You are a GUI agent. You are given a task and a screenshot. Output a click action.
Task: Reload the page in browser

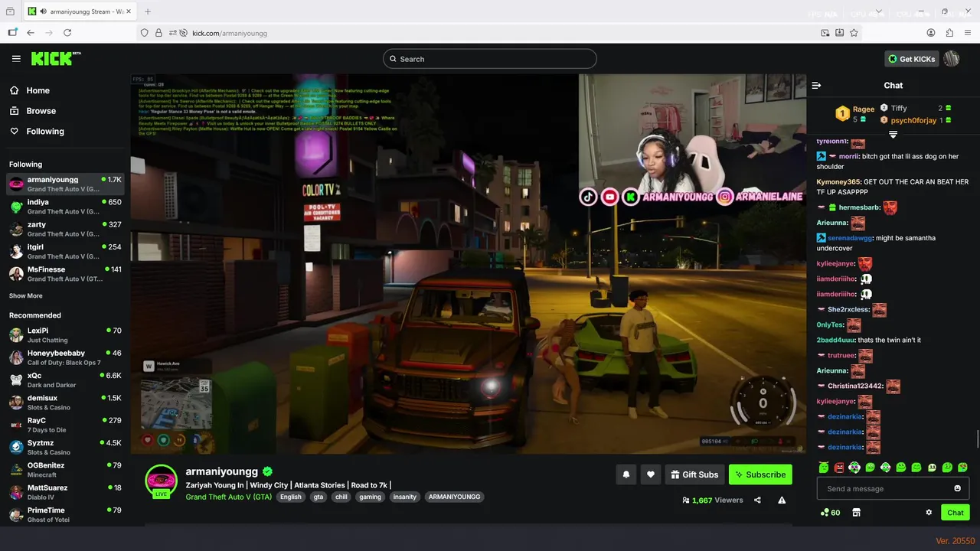[67, 33]
